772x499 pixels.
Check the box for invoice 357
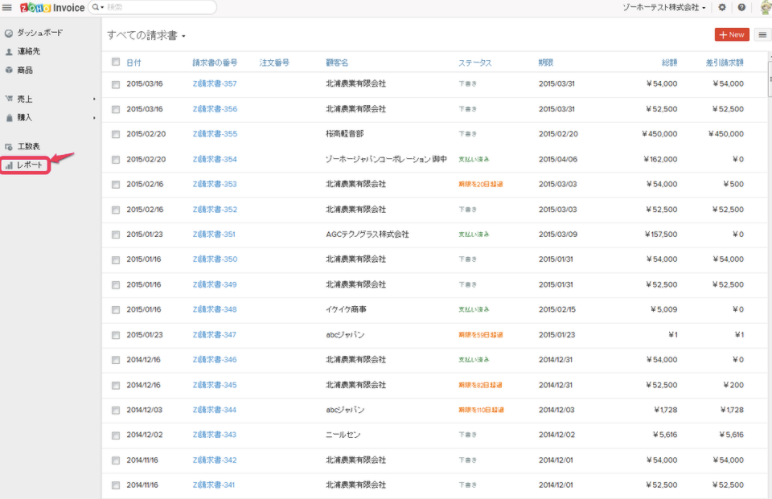(x=116, y=84)
